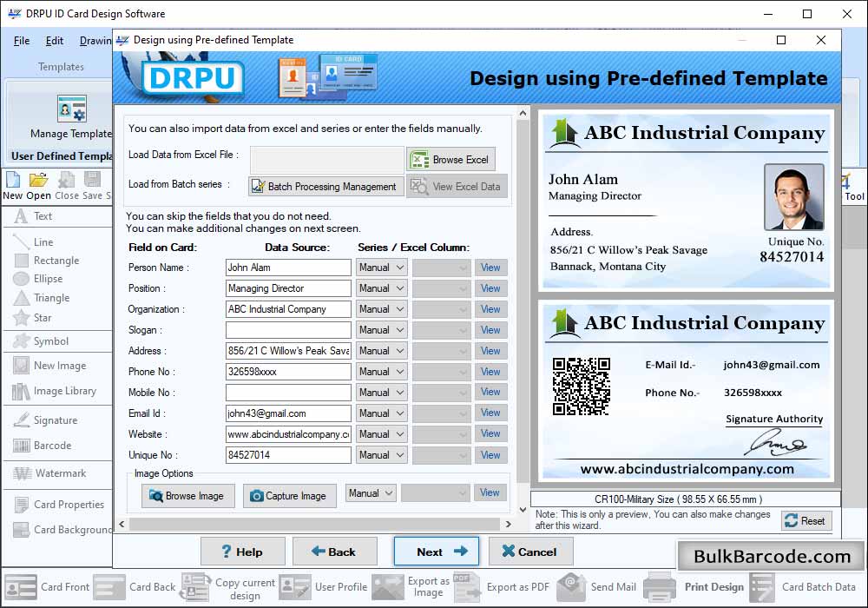Cancel the template wizard

[530, 552]
